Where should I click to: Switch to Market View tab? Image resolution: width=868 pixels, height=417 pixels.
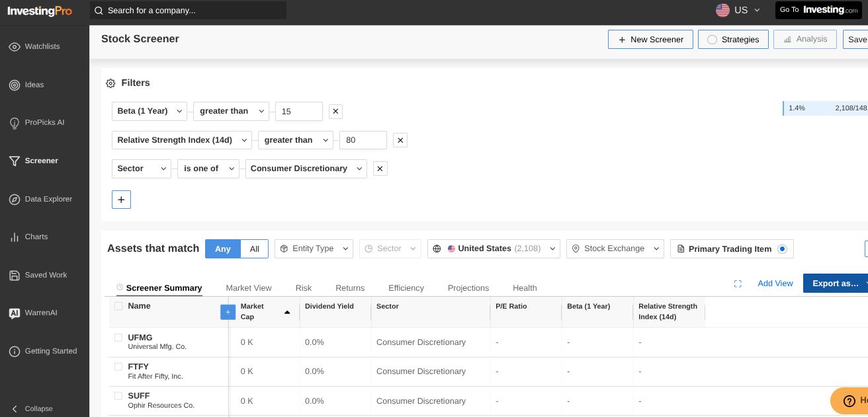[249, 288]
